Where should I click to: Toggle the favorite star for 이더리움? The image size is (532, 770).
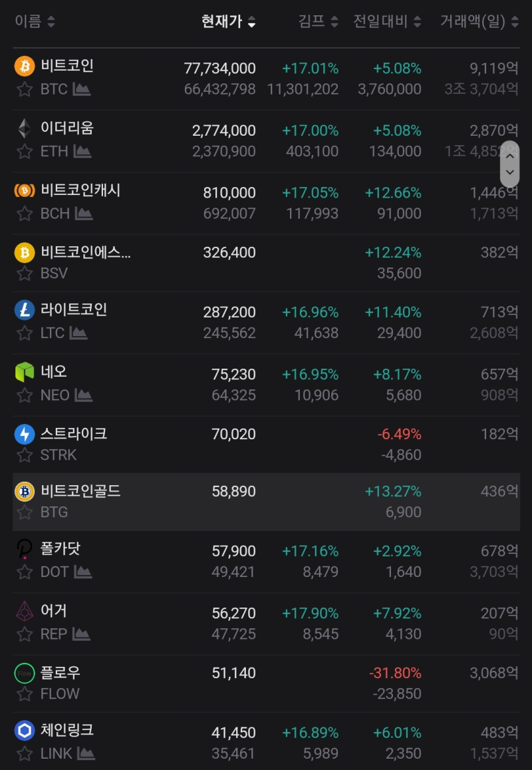pyautogui.click(x=23, y=151)
